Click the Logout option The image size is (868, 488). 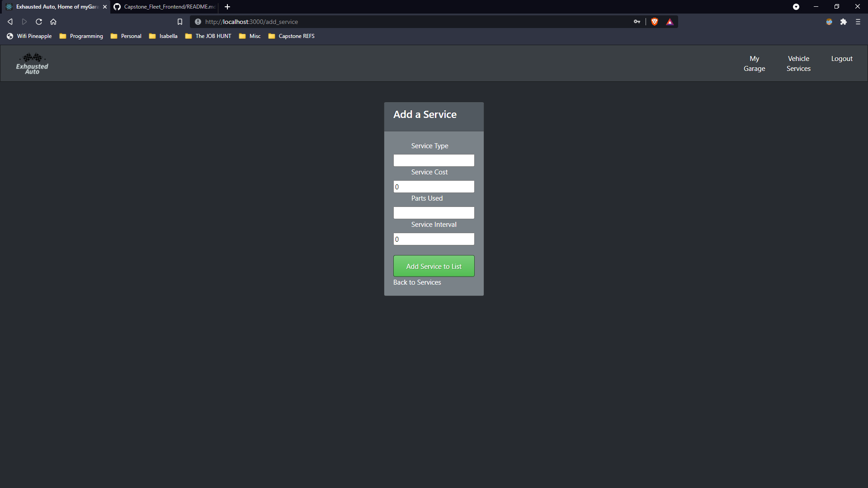pyautogui.click(x=841, y=58)
